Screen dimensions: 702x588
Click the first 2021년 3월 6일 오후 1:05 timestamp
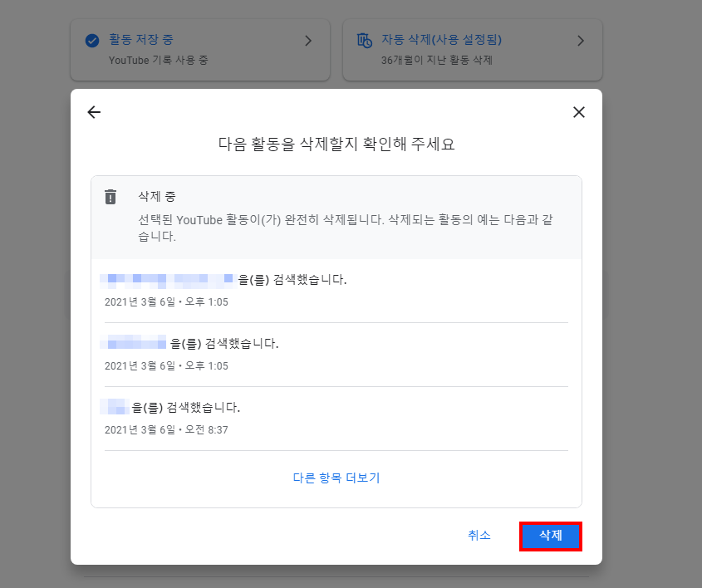[x=166, y=302]
